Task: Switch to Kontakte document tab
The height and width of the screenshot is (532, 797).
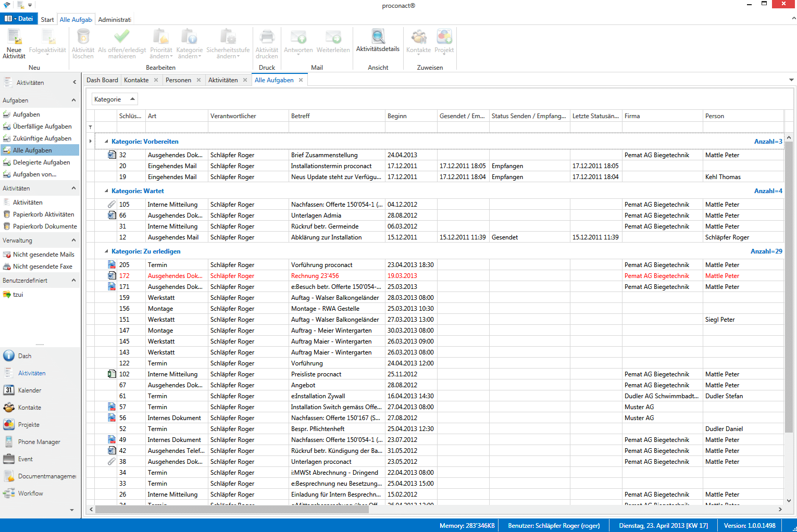Action: [x=136, y=80]
